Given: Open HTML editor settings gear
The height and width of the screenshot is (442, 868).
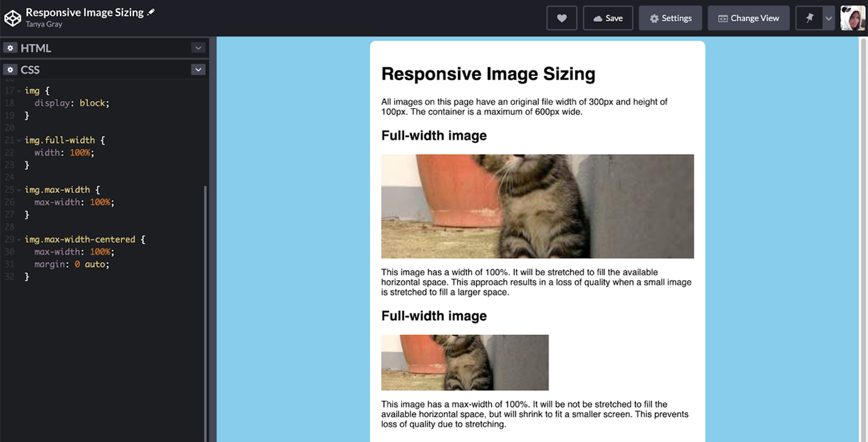Looking at the screenshot, I should pyautogui.click(x=10, y=48).
